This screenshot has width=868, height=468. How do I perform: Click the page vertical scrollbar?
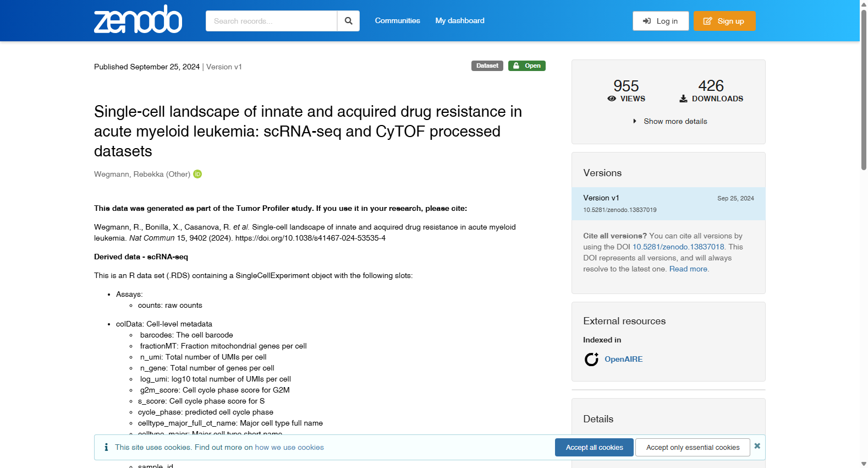point(864,234)
